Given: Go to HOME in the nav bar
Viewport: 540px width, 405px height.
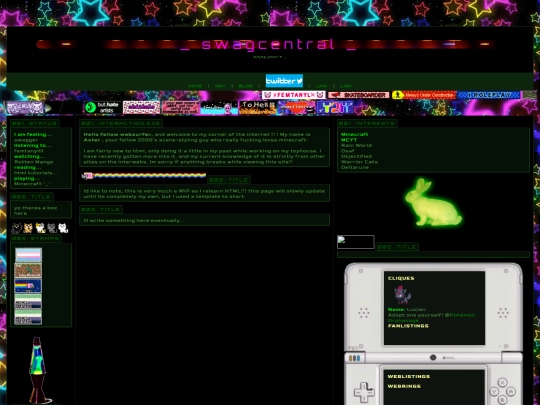Looking at the screenshot, I should 195,86.
